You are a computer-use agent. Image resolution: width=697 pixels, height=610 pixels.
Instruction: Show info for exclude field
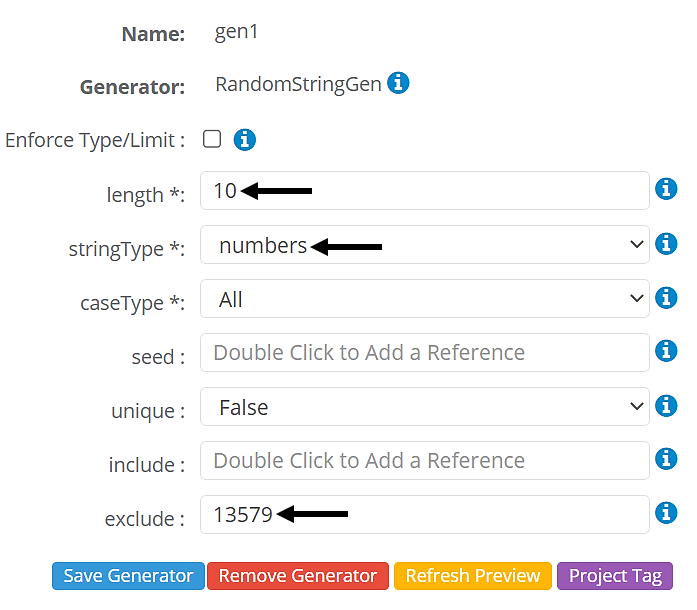[x=666, y=513]
